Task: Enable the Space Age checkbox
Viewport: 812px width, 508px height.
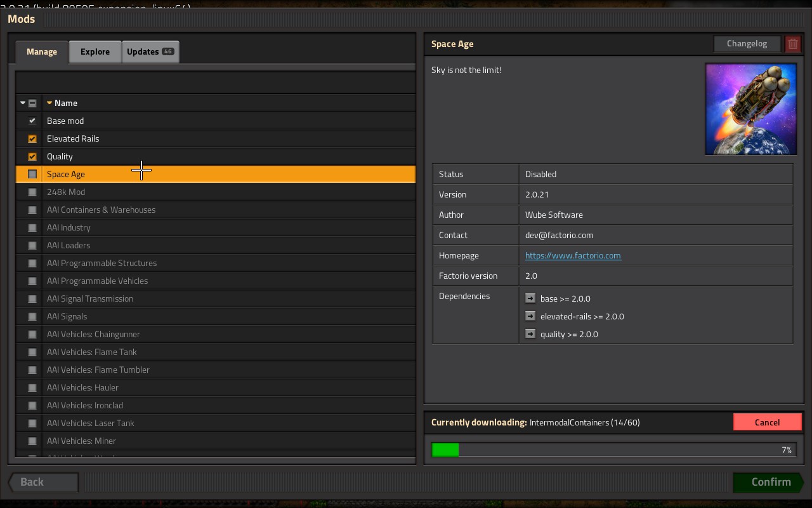Action: click(32, 174)
